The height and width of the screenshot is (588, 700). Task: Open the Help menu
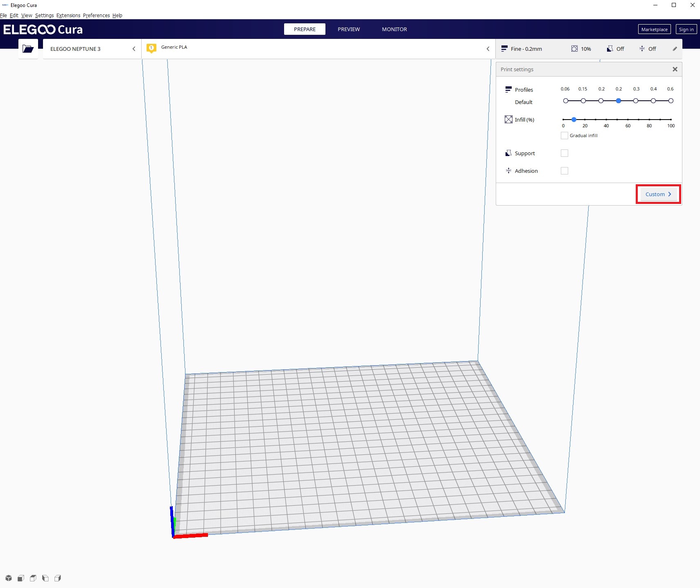click(117, 16)
